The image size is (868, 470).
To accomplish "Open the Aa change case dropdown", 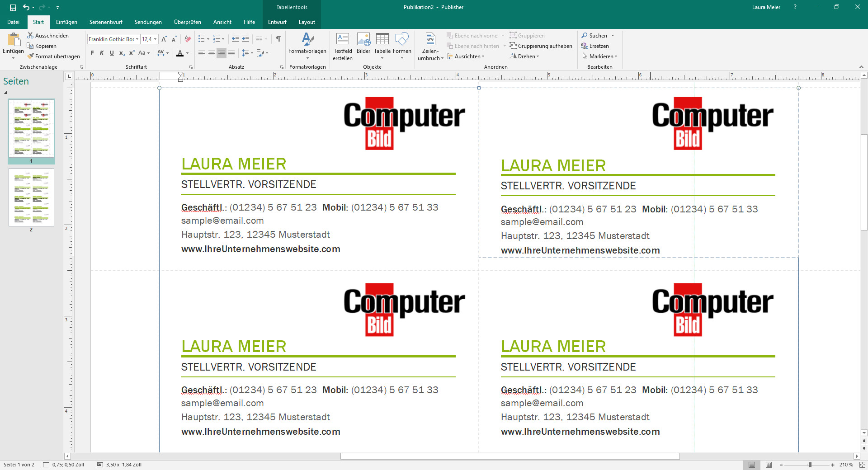I will coord(144,53).
